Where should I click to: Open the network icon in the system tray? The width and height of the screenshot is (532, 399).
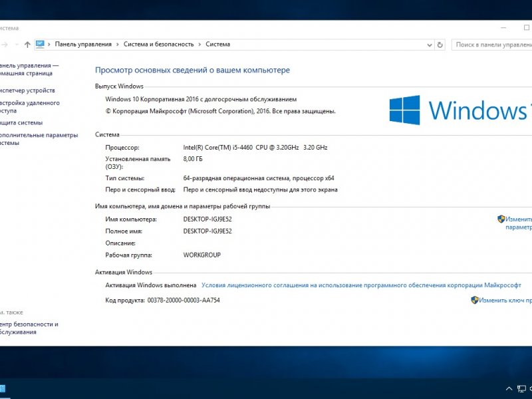(x=521, y=388)
